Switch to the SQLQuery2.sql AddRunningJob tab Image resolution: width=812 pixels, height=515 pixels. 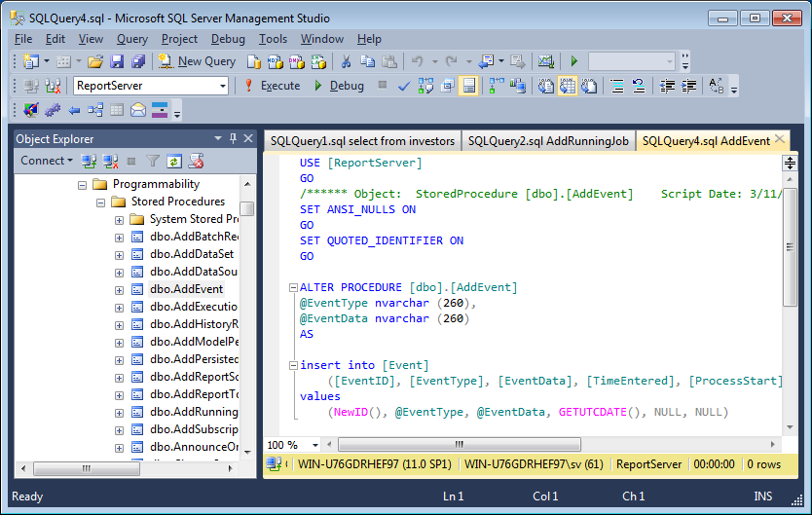click(548, 141)
